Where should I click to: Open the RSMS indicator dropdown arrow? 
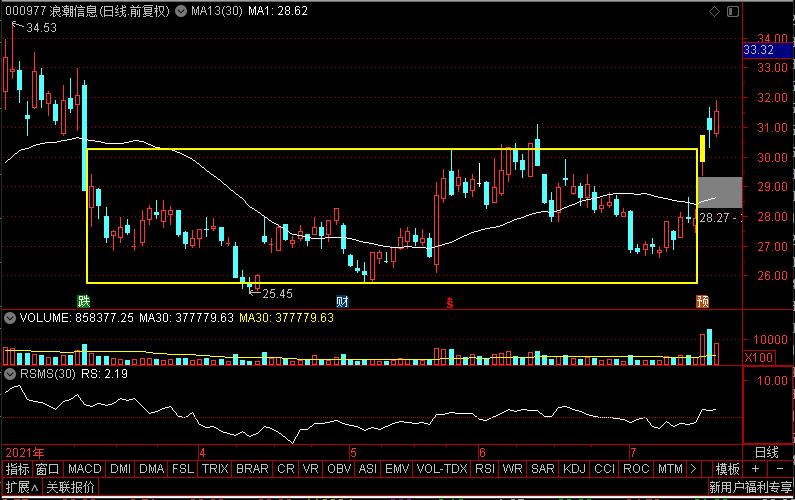[10, 374]
